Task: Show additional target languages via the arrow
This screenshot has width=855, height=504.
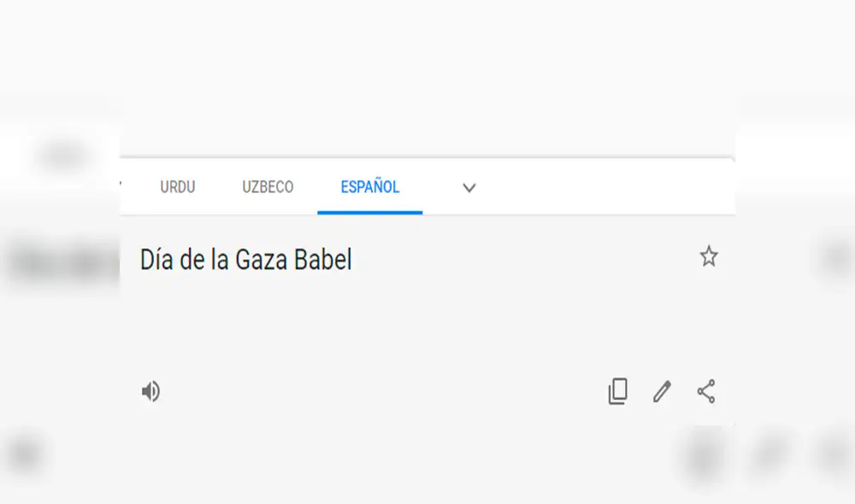Action: click(x=469, y=187)
